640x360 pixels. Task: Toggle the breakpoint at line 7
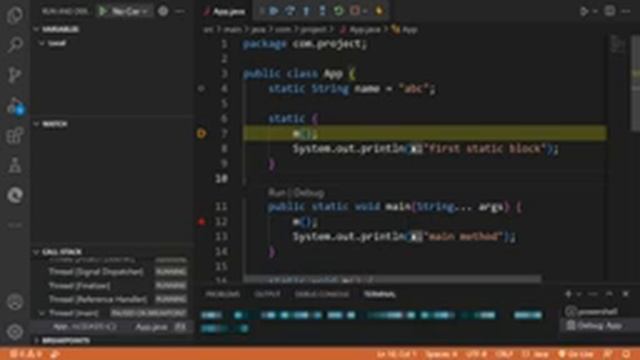(201, 133)
